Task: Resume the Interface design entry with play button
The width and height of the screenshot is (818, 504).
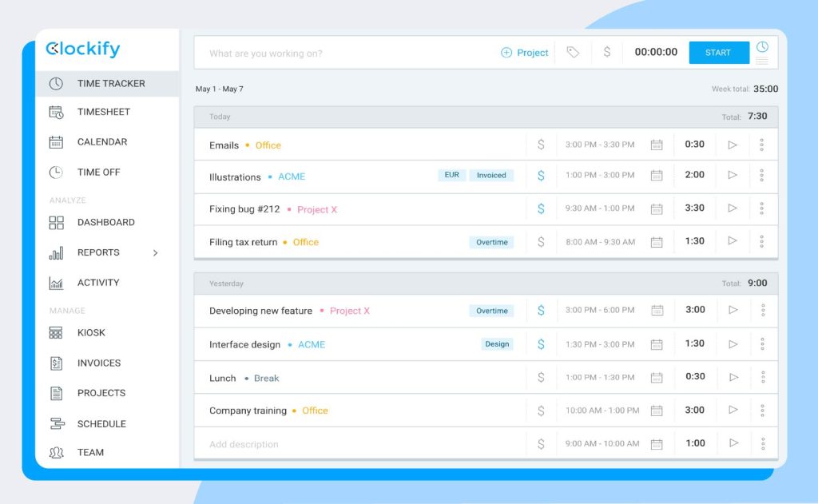Action: point(733,344)
